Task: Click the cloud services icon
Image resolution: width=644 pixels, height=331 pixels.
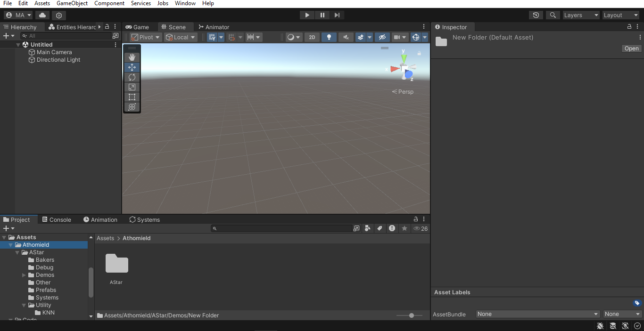Action: 42,15
